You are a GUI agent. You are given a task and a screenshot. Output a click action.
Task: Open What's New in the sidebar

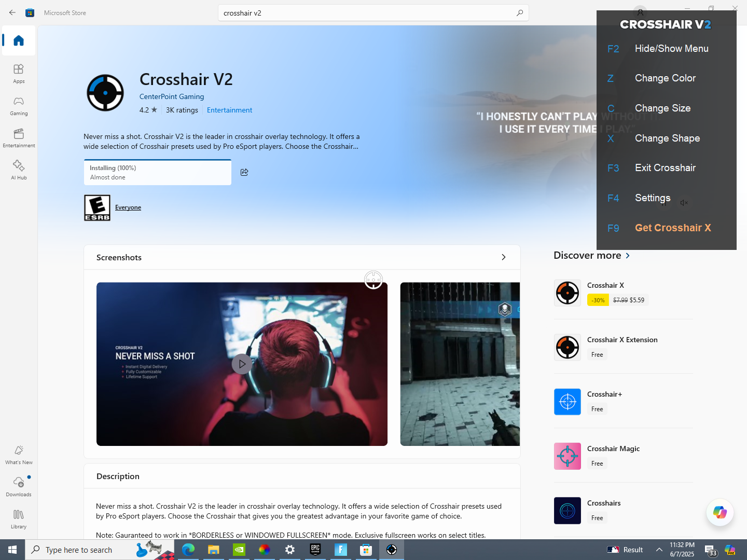pyautogui.click(x=19, y=455)
